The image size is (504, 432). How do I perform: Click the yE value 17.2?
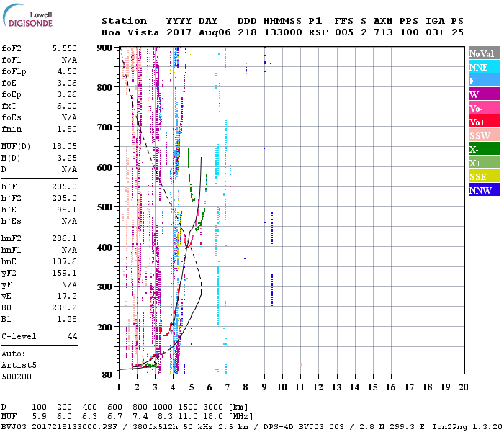67,296
